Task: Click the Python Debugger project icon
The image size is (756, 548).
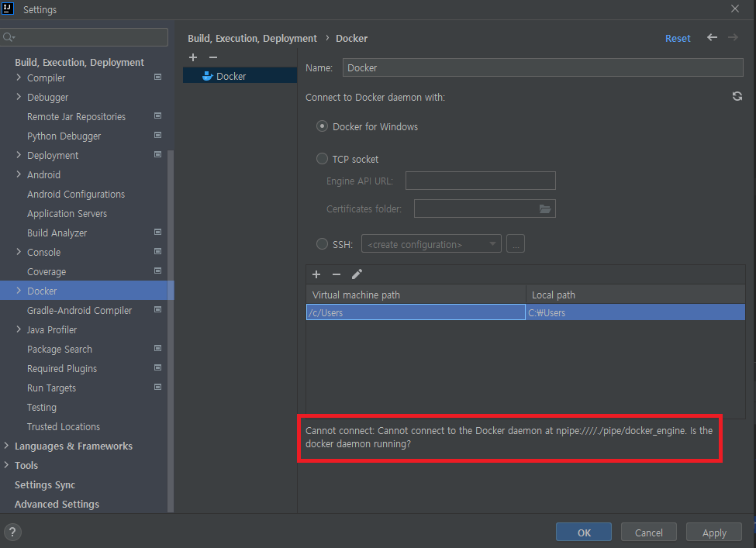Action: (x=157, y=135)
